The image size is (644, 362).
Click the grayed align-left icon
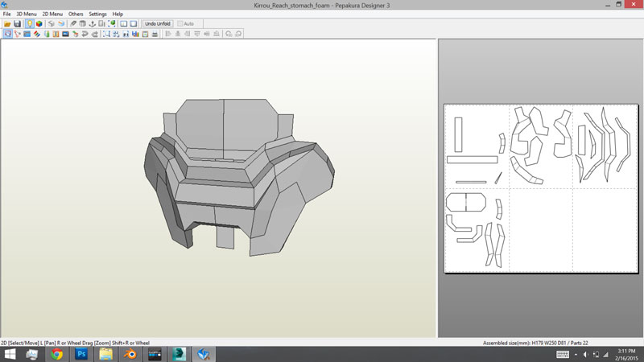[x=168, y=34]
